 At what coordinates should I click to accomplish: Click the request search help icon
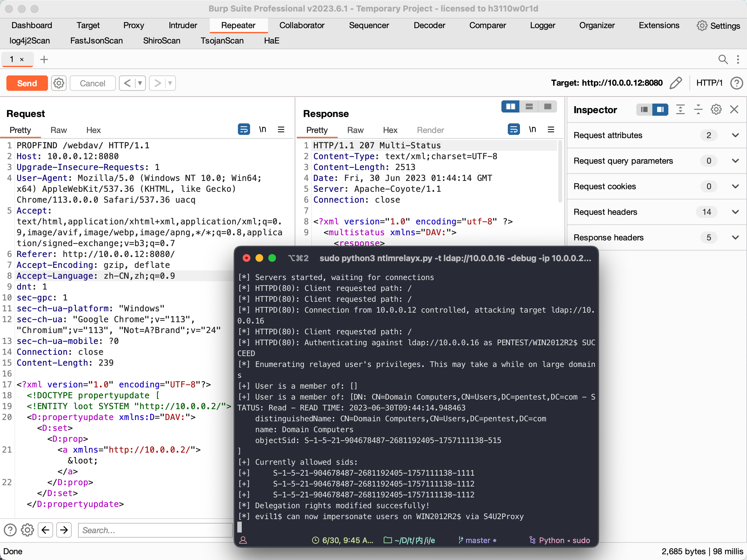point(10,530)
